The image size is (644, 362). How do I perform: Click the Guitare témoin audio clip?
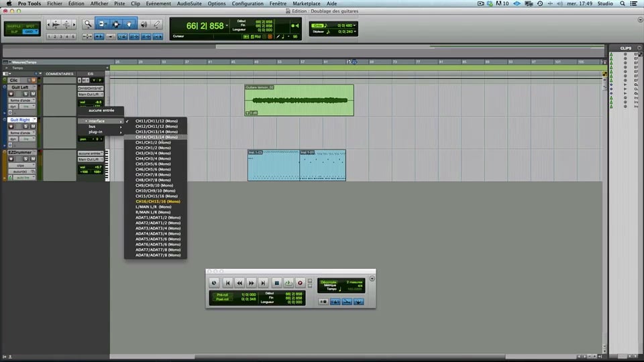299,101
